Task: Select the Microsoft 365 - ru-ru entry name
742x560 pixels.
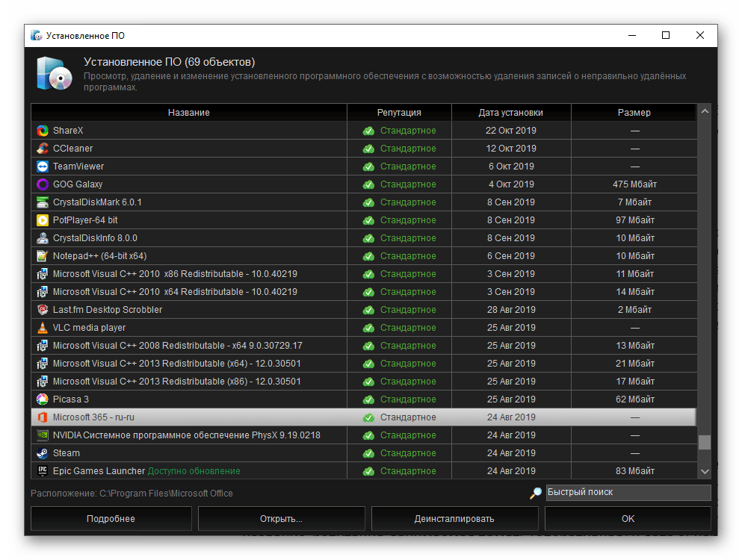Action: pos(93,417)
